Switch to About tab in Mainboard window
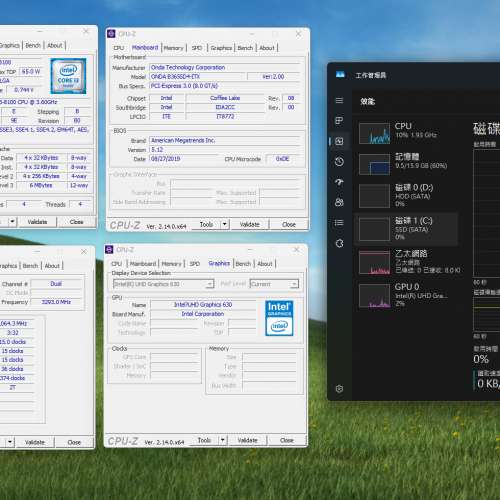This screenshot has height=500, width=500. click(267, 48)
